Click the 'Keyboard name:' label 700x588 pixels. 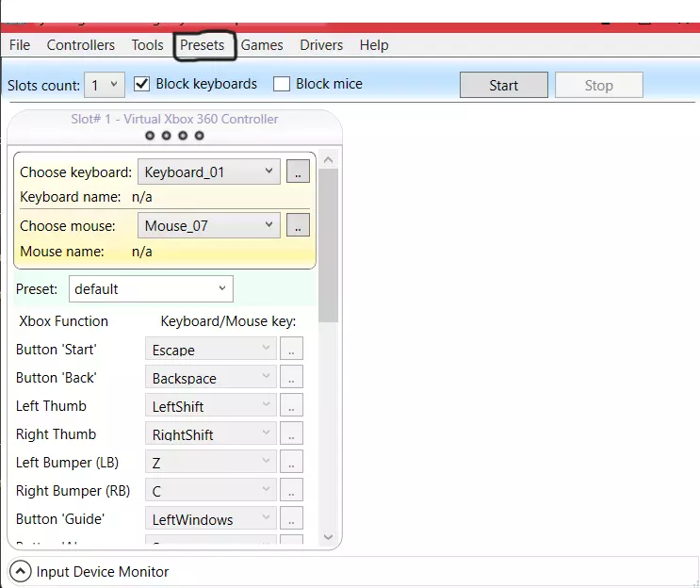[70, 197]
